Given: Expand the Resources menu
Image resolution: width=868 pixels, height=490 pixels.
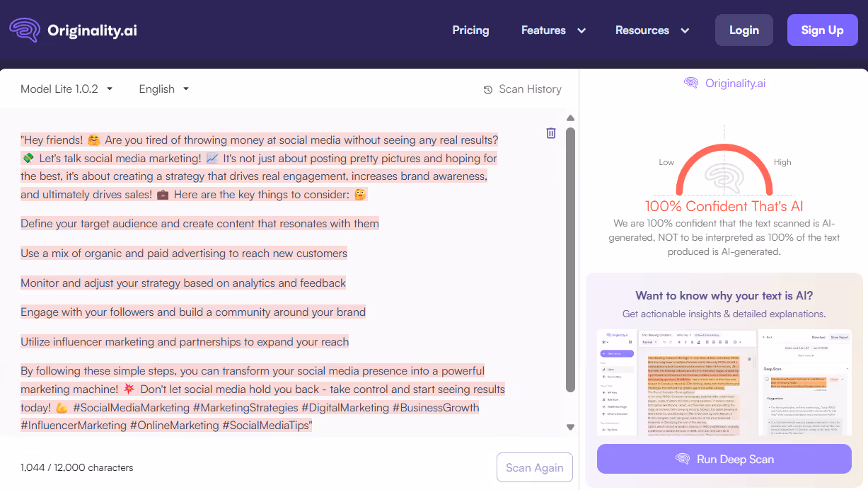Looking at the screenshot, I should tap(652, 30).
